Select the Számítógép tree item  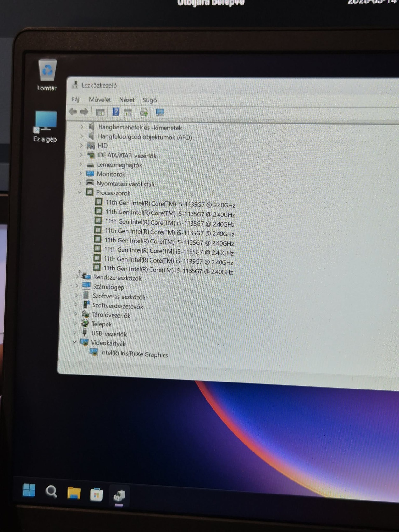(x=108, y=287)
